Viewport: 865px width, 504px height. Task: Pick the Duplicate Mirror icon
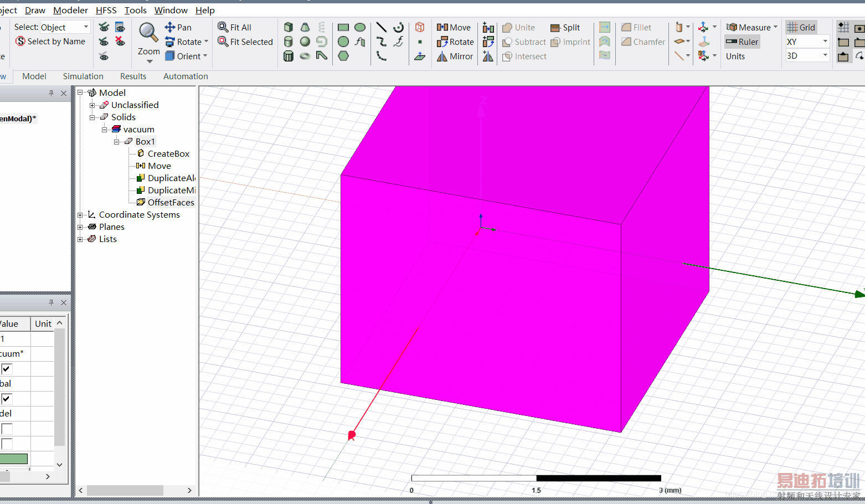coord(488,56)
